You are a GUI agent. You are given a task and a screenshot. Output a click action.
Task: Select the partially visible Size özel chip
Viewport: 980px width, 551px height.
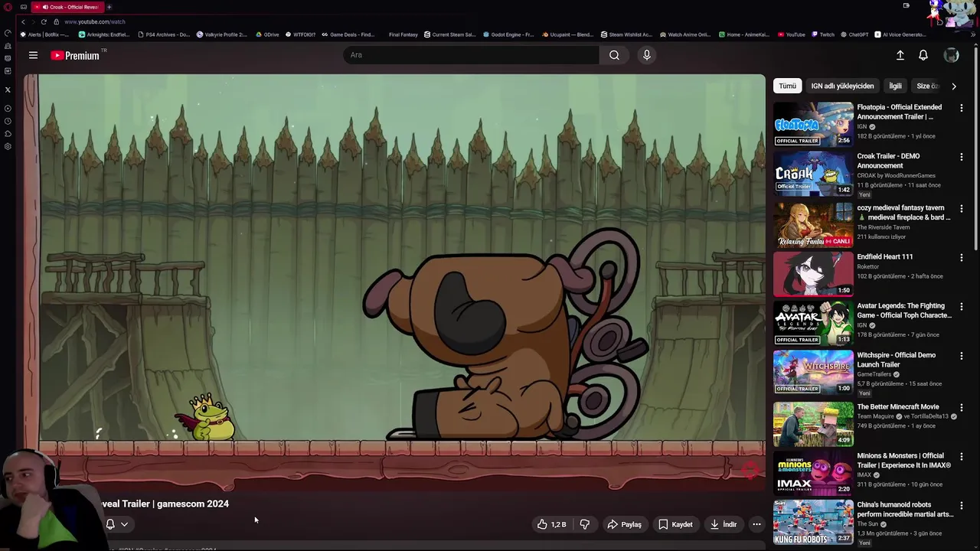pos(927,86)
